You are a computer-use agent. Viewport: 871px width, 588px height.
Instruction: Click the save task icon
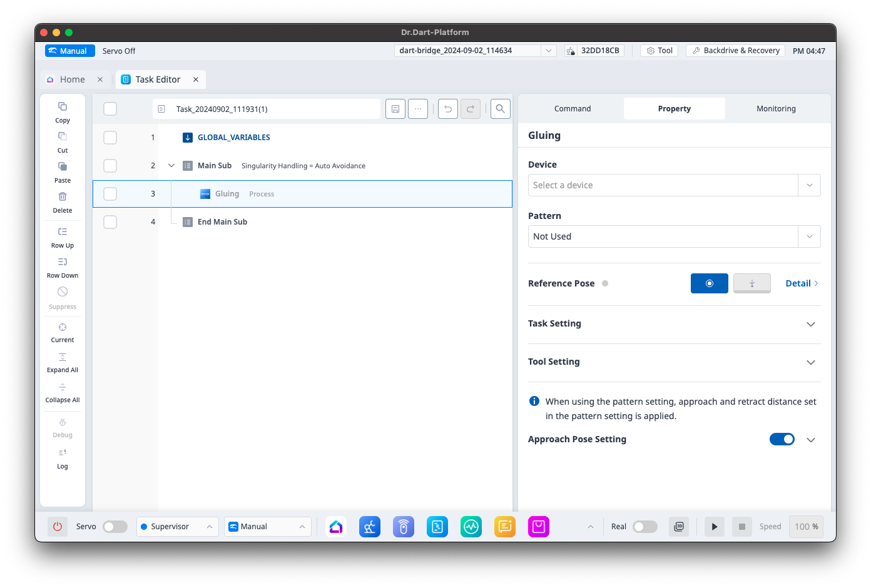pos(395,109)
